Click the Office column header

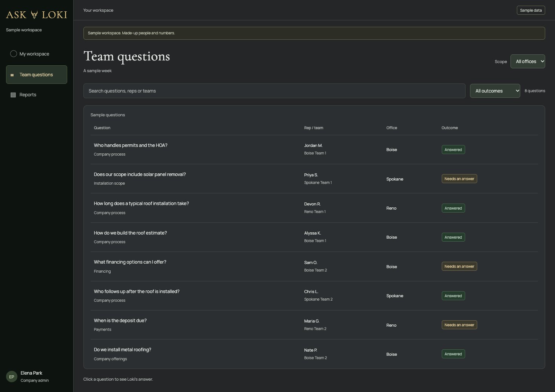[x=392, y=128]
